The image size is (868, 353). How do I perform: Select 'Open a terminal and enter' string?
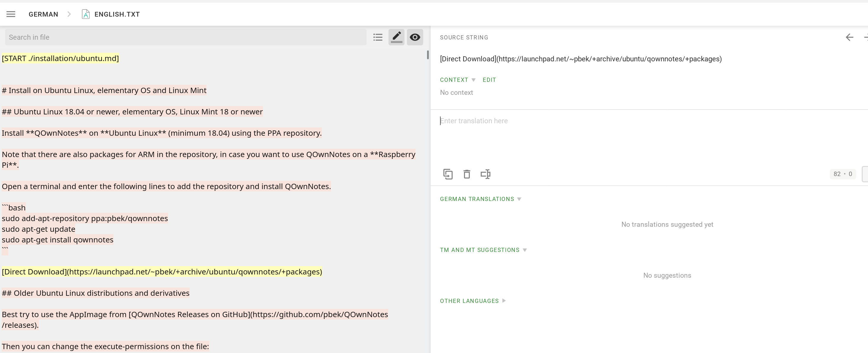coord(167,186)
